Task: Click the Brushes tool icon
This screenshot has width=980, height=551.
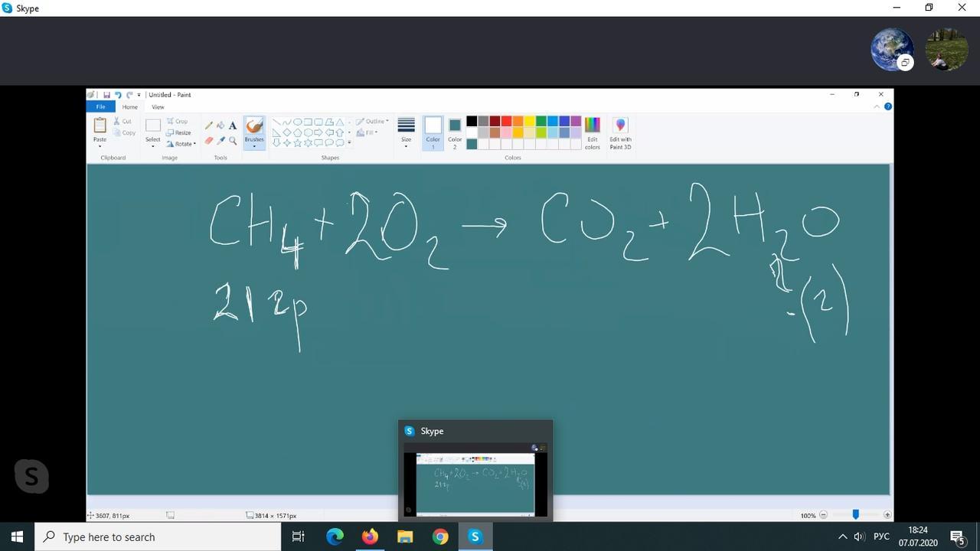Action: (x=254, y=126)
